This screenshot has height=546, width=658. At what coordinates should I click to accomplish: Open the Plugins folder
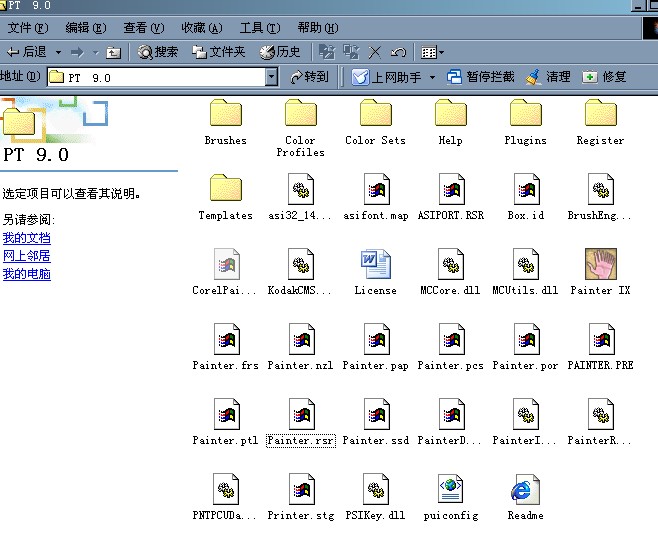click(x=525, y=112)
